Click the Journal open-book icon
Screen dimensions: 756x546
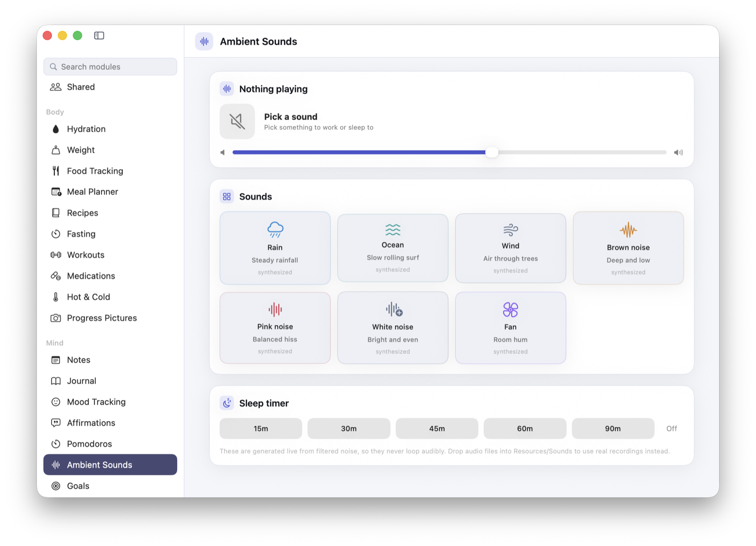point(56,381)
